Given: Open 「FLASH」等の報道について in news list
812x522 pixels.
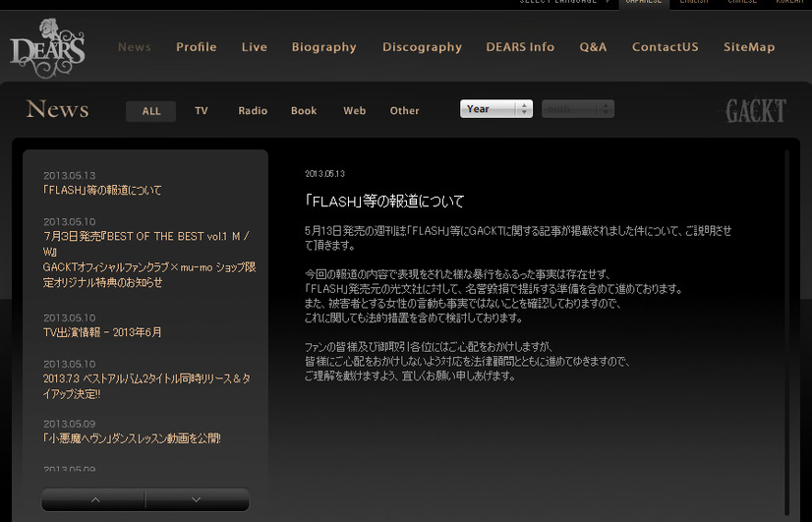Looking at the screenshot, I should [102, 190].
